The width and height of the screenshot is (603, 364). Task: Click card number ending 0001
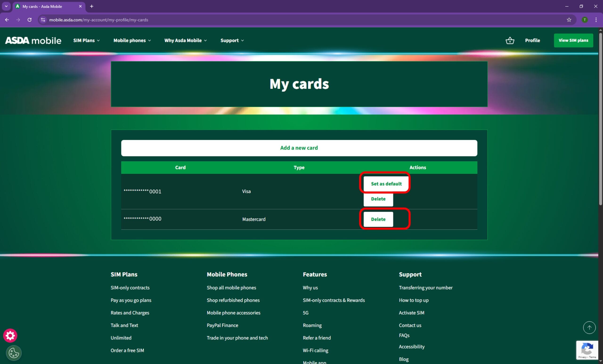143,191
